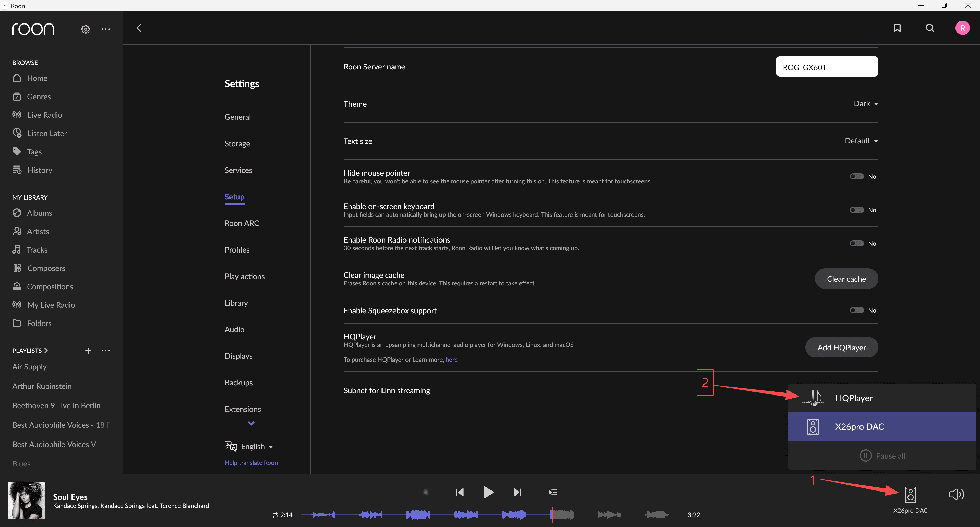The height and width of the screenshot is (527, 980).
Task: Open the English language dropdown
Action: [x=249, y=446]
